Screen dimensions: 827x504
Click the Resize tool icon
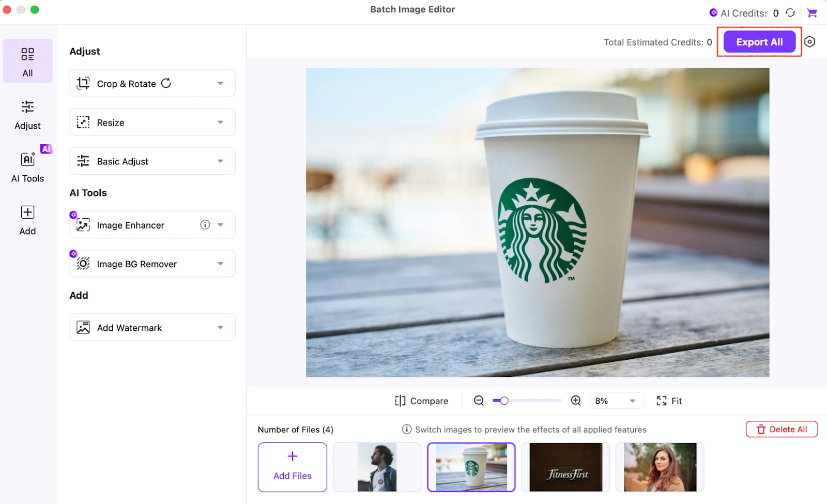(x=83, y=122)
